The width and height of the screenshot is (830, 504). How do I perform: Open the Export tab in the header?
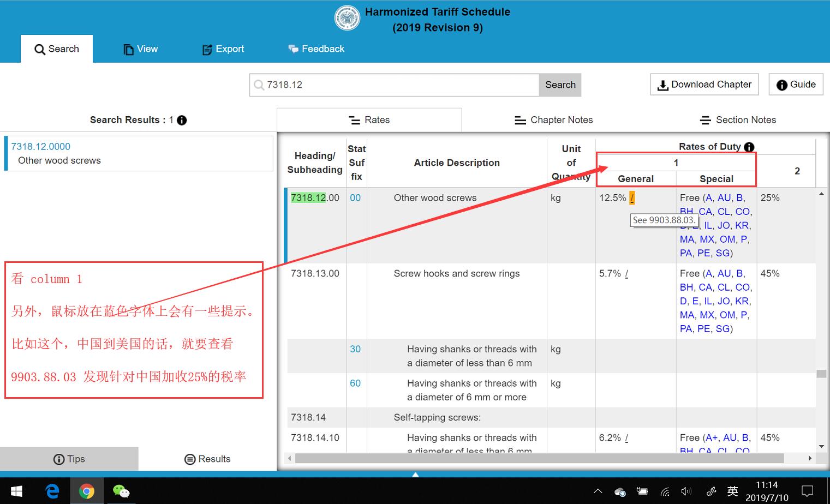click(223, 49)
